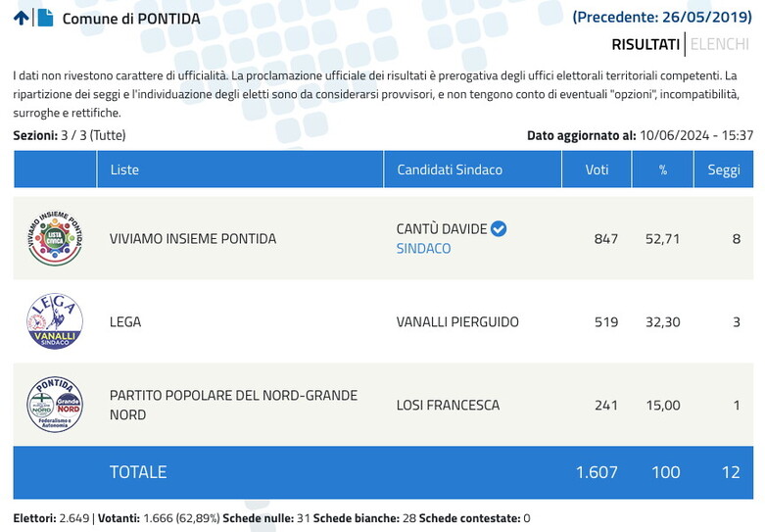Switch to the RISULTATI tab

[645, 44]
